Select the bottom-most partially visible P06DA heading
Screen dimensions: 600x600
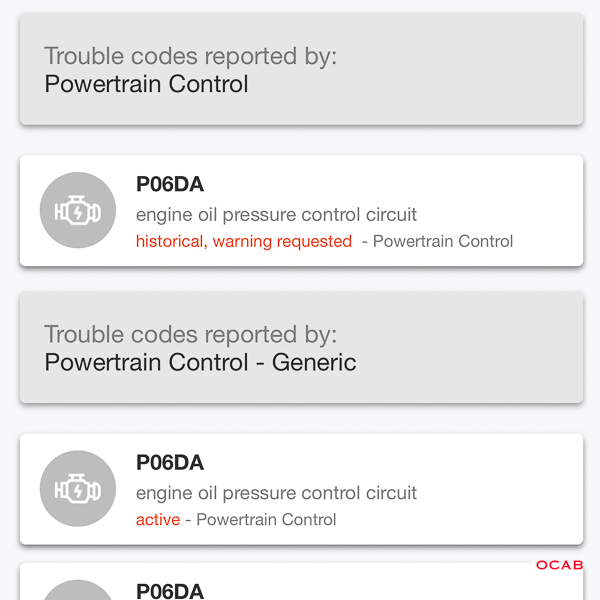tap(170, 591)
